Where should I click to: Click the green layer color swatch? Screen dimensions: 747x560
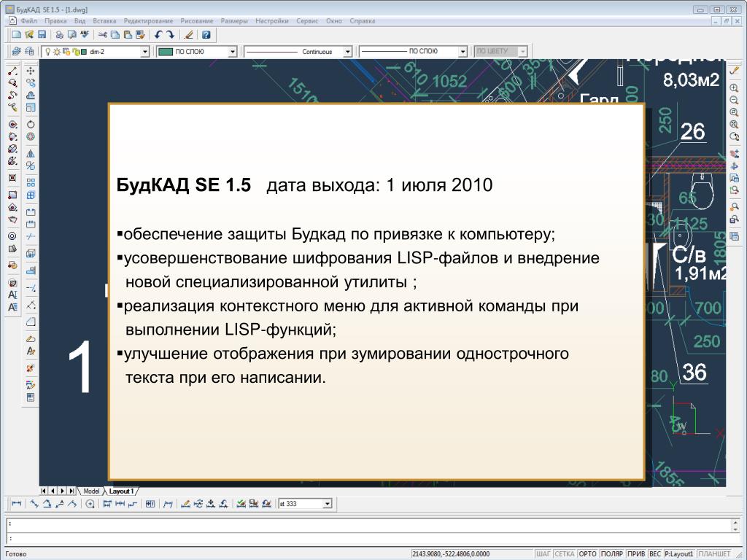[x=166, y=52]
